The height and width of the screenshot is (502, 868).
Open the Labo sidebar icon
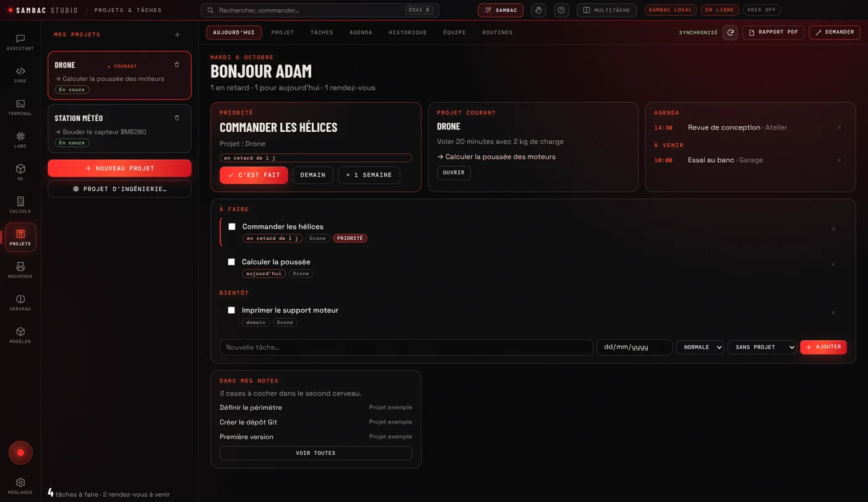20,140
